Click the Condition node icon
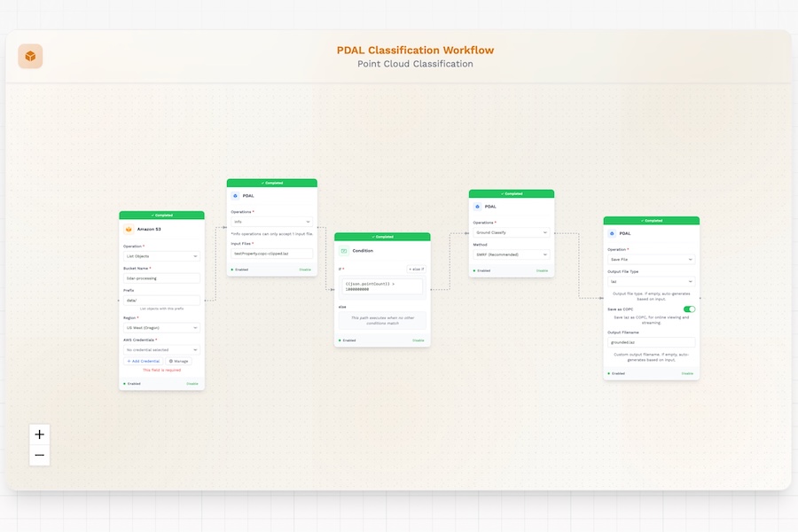The height and width of the screenshot is (532, 798). 344,250
